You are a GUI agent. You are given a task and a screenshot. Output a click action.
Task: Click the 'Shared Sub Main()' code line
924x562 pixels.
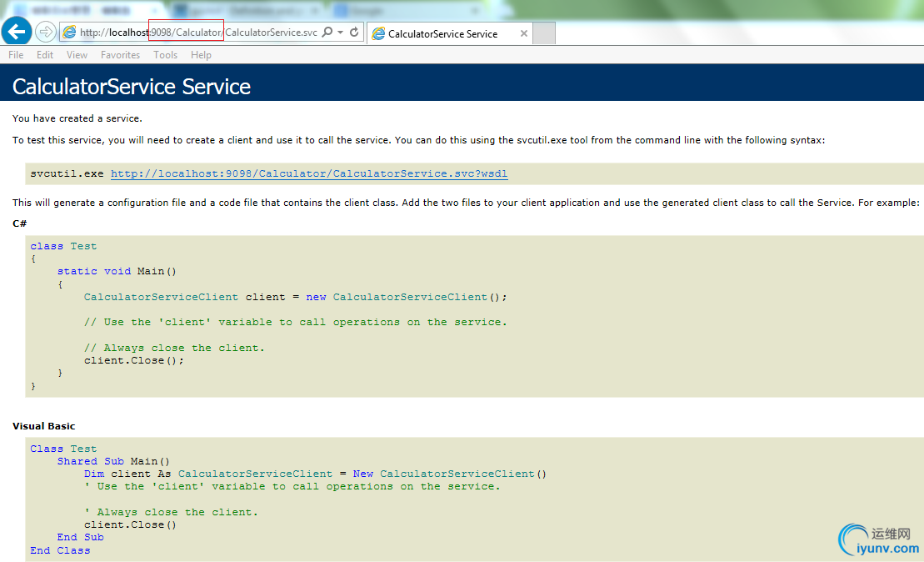(113, 461)
